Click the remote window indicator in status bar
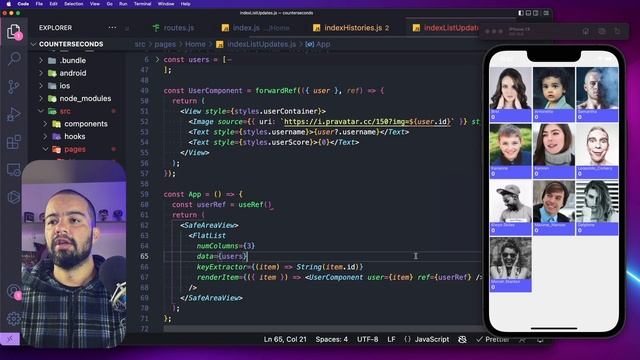640x360 pixels. pos(10,339)
